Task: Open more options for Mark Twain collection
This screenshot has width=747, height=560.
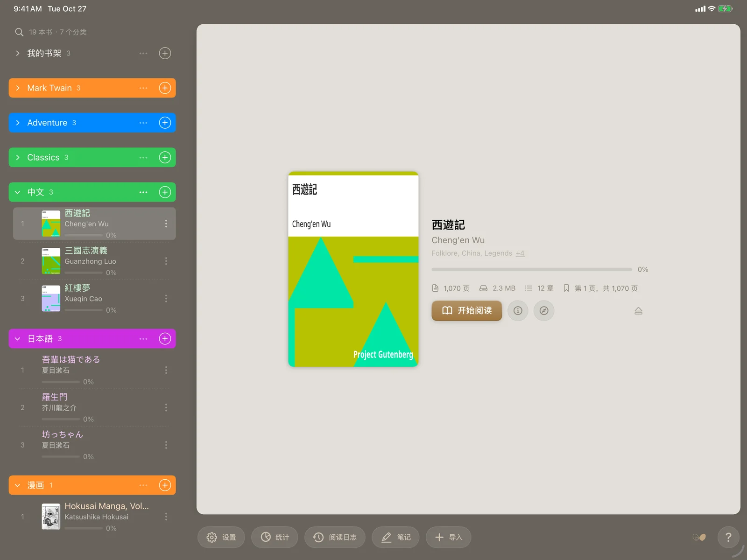Action: click(x=143, y=88)
